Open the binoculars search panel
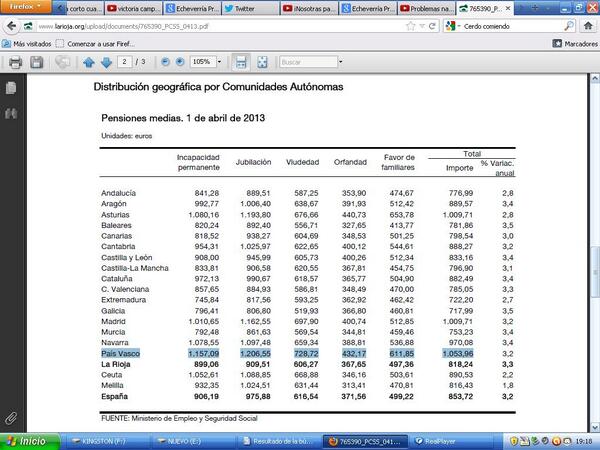This screenshot has width=600, height=450. 11,113
